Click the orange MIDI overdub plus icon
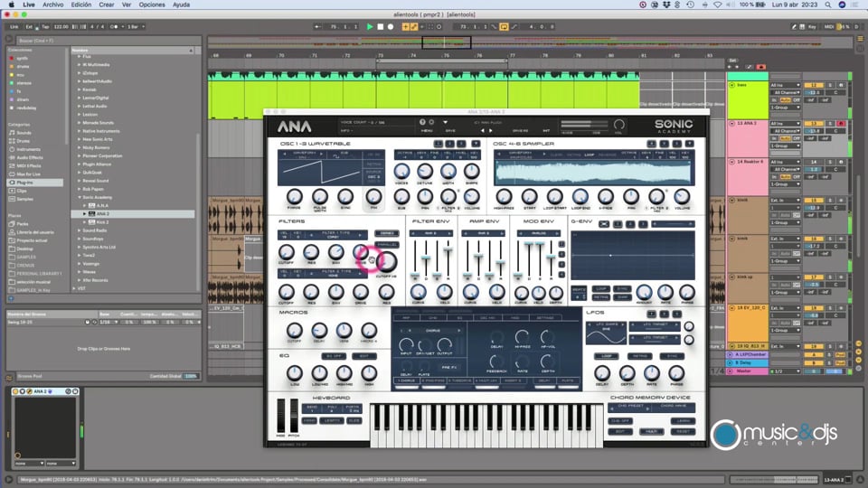Screen dimensions: 868x488 405,26
